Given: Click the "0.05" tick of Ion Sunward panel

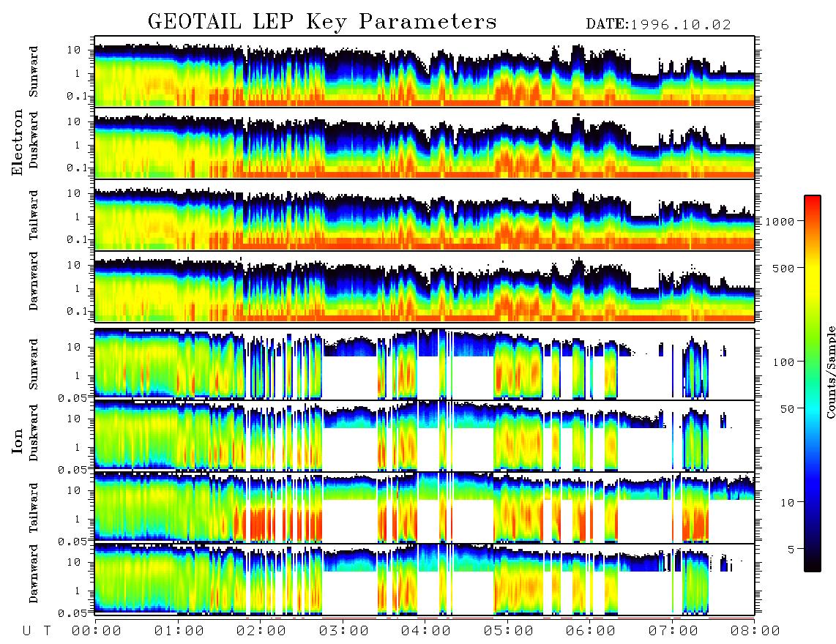Looking at the screenshot, I should click(72, 397).
